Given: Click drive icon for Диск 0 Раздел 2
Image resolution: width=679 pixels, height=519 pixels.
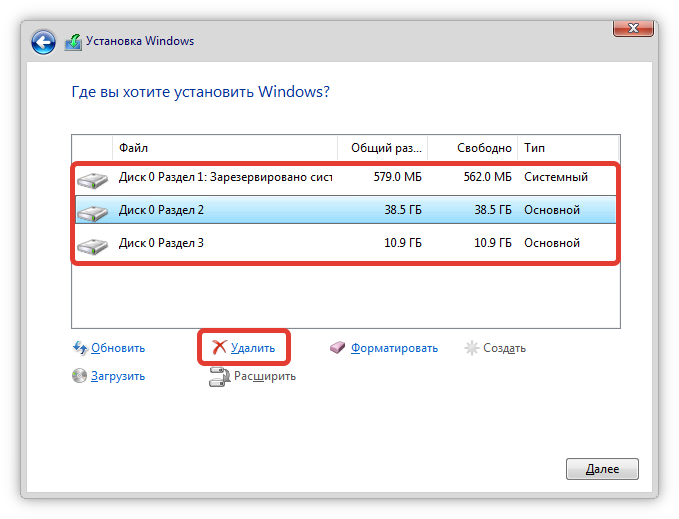Looking at the screenshot, I should [x=92, y=213].
